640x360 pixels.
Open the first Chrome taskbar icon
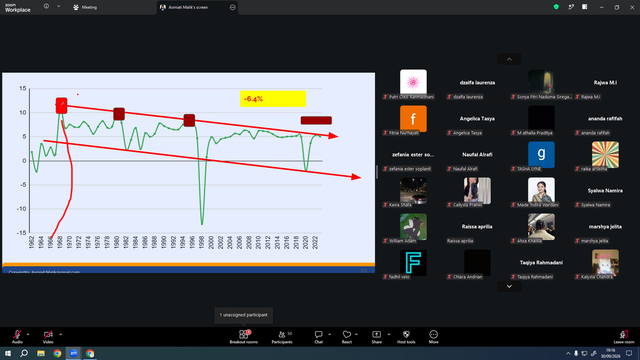click(57, 353)
